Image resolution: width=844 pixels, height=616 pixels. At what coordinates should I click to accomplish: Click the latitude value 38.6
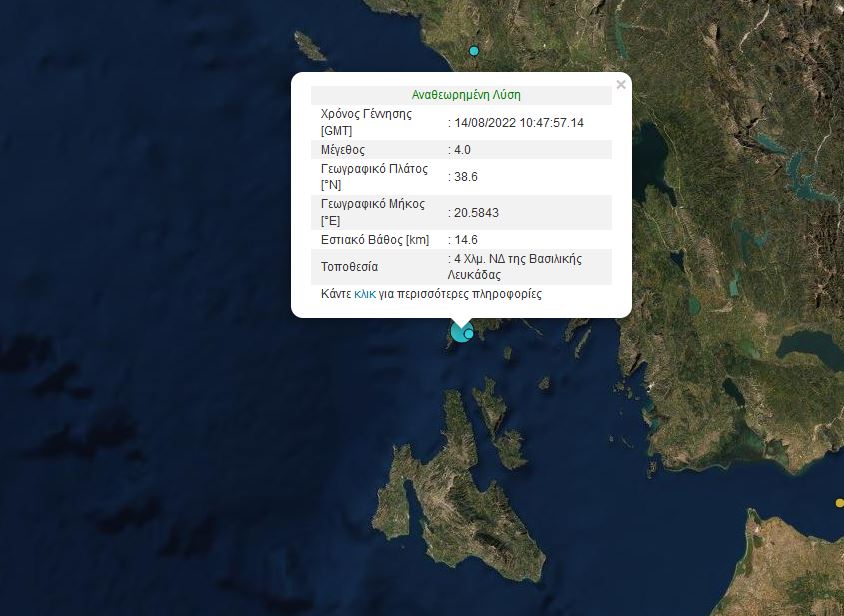pos(464,177)
